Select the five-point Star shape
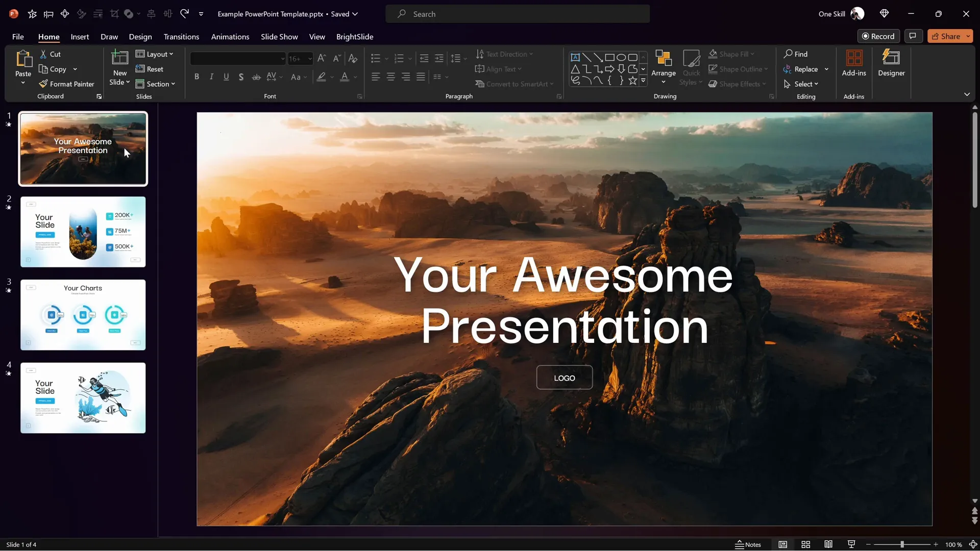Screen dimensions: 980x551 (x=632, y=80)
